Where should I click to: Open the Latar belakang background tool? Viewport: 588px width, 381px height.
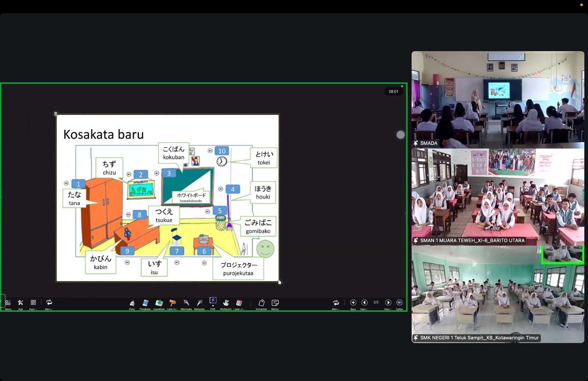tap(172, 303)
